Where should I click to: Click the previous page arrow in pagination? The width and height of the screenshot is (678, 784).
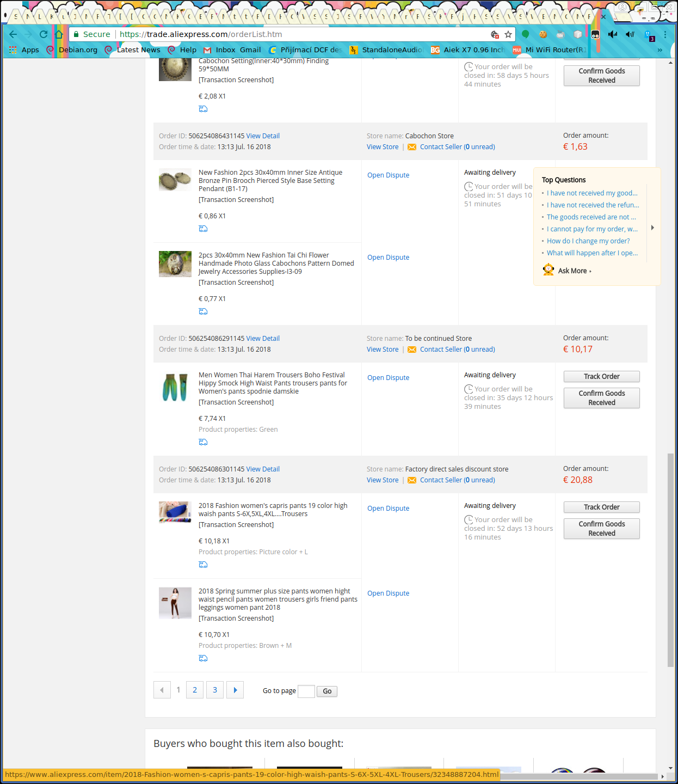pyautogui.click(x=162, y=690)
